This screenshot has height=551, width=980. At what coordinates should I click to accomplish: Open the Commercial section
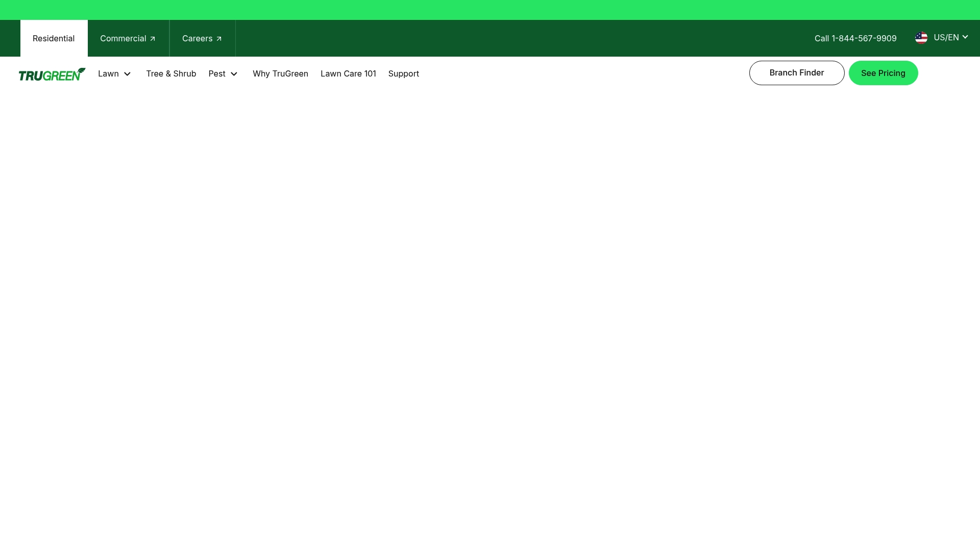123,38
